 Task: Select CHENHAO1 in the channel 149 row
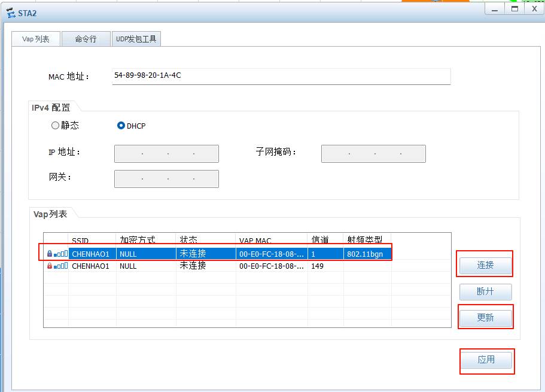90,266
